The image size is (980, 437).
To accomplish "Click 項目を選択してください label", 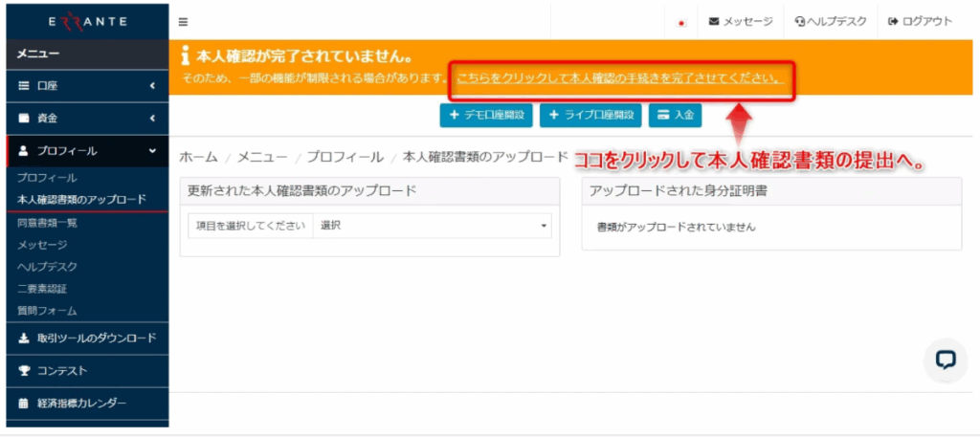I will pyautogui.click(x=251, y=226).
